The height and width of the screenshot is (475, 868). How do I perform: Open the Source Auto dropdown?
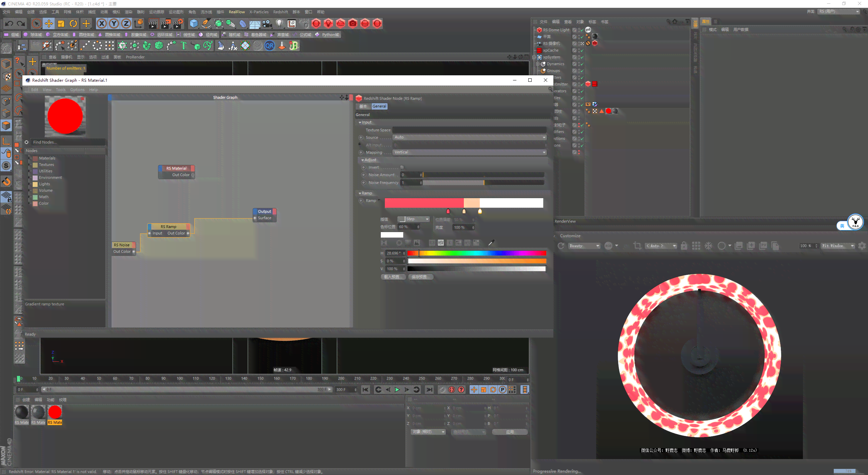(x=470, y=137)
